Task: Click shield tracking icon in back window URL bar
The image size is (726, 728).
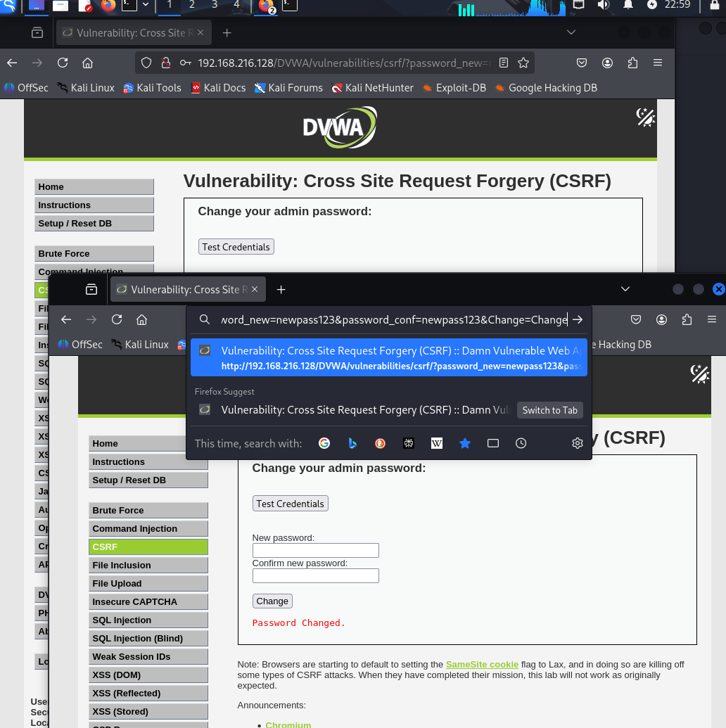Action: [x=146, y=63]
